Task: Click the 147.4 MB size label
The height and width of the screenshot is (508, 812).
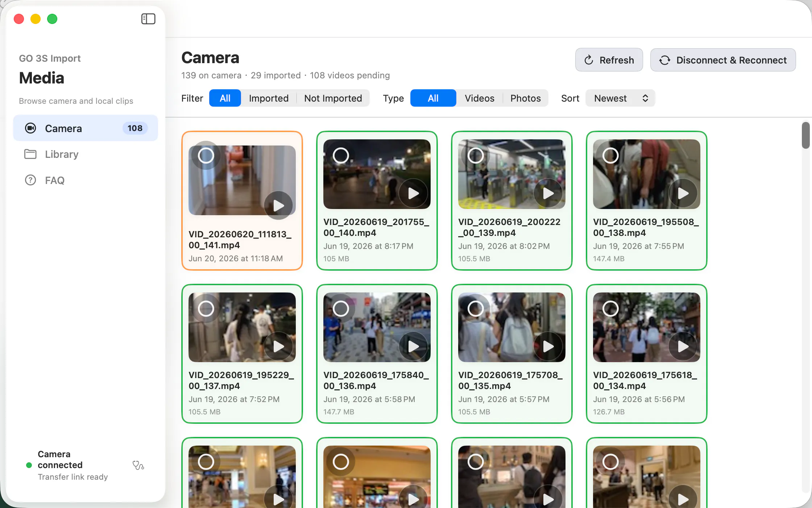Action: pos(609,259)
